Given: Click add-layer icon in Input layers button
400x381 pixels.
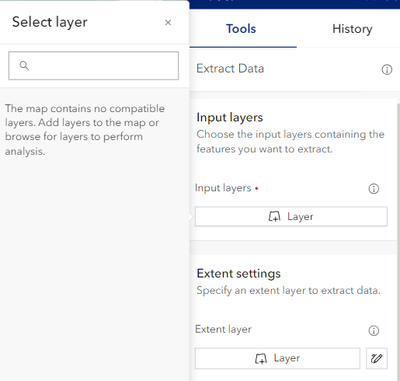Looking at the screenshot, I should [x=274, y=217].
